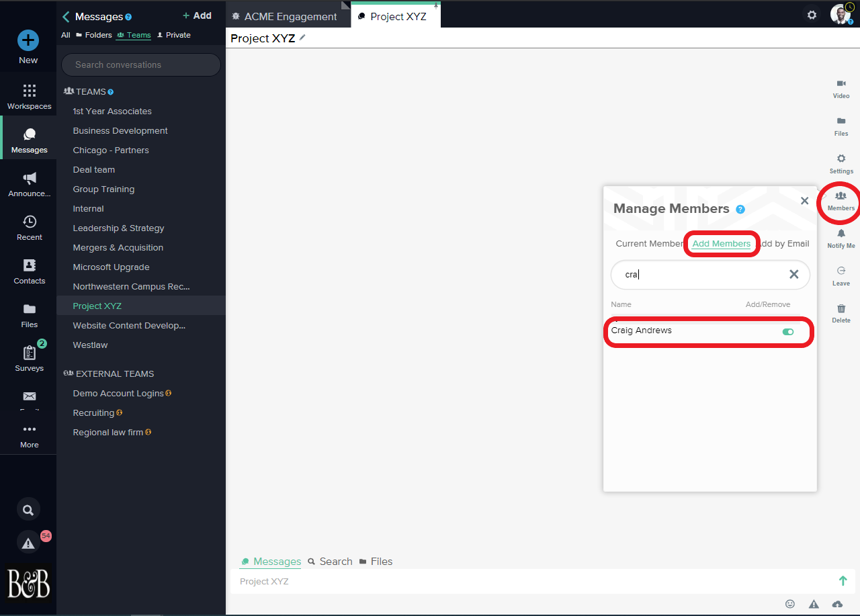The height and width of the screenshot is (616, 860).
Task: Open Surveys clipboard icon
Action: (30, 353)
